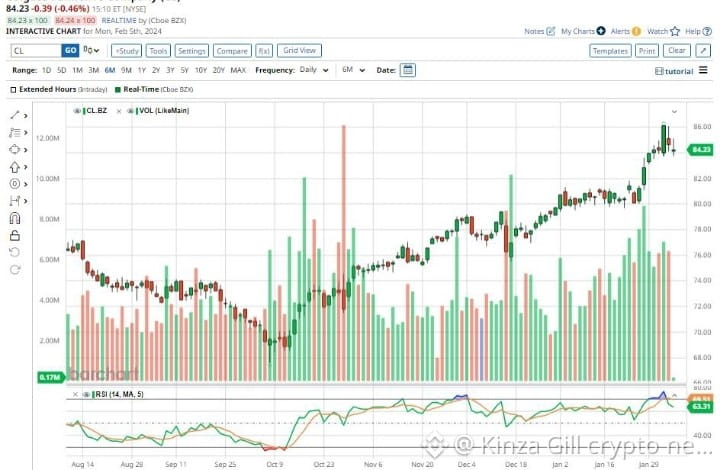
Task: Click the My Charts plus icon
Action: pyautogui.click(x=601, y=31)
